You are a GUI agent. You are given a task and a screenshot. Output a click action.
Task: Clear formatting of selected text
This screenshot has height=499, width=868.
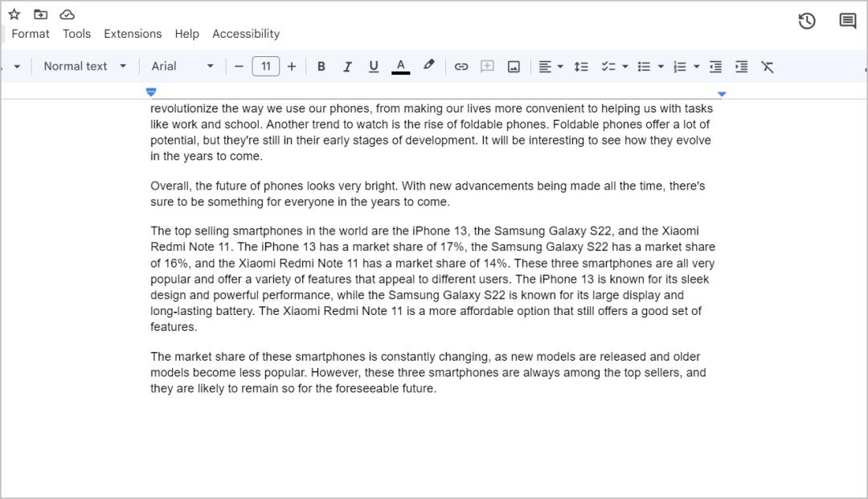tap(768, 67)
